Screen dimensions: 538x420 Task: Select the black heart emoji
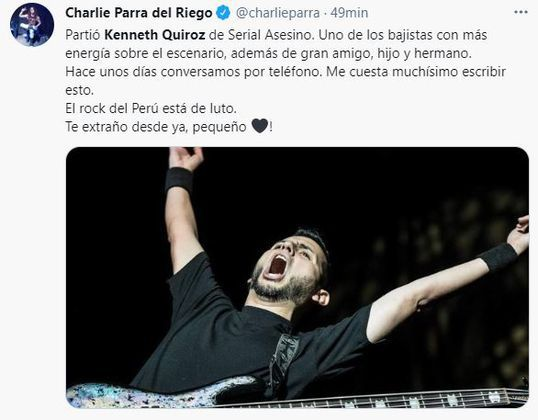260,126
